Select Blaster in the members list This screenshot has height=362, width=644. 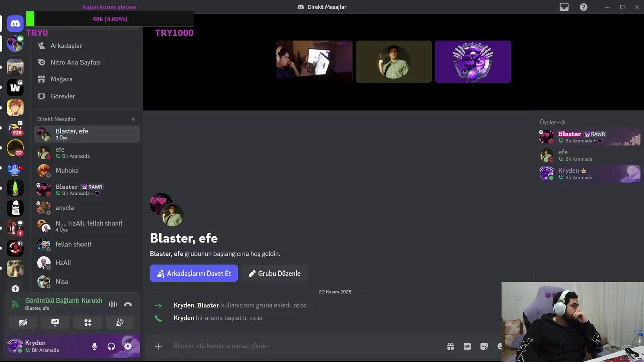tap(590, 137)
